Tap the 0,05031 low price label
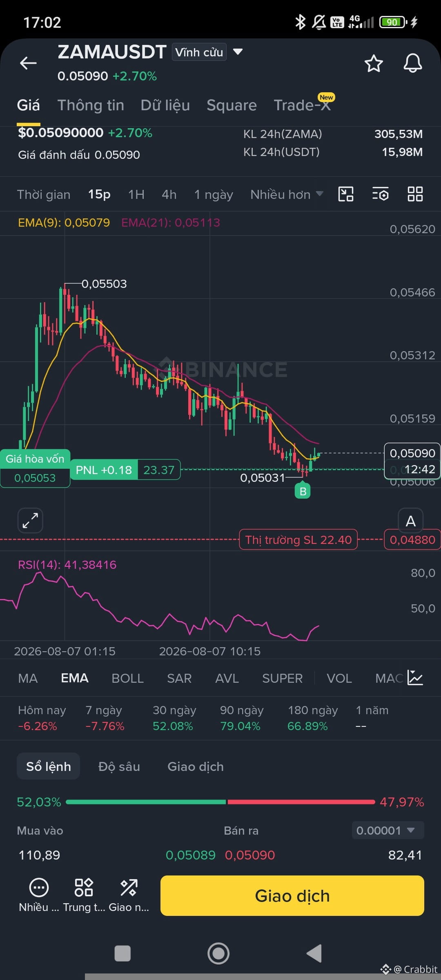 point(262,478)
